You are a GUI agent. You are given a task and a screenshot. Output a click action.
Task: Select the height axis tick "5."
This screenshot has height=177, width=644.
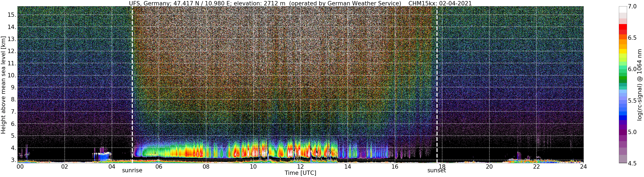point(13,136)
